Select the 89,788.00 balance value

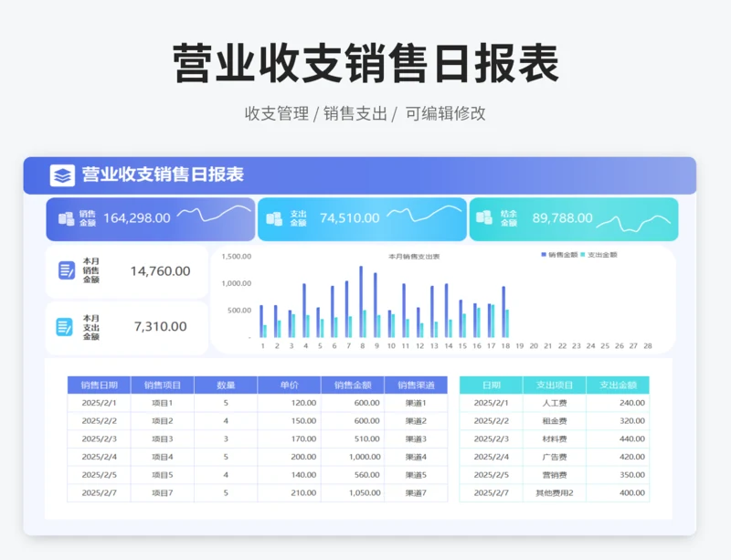[562, 217]
